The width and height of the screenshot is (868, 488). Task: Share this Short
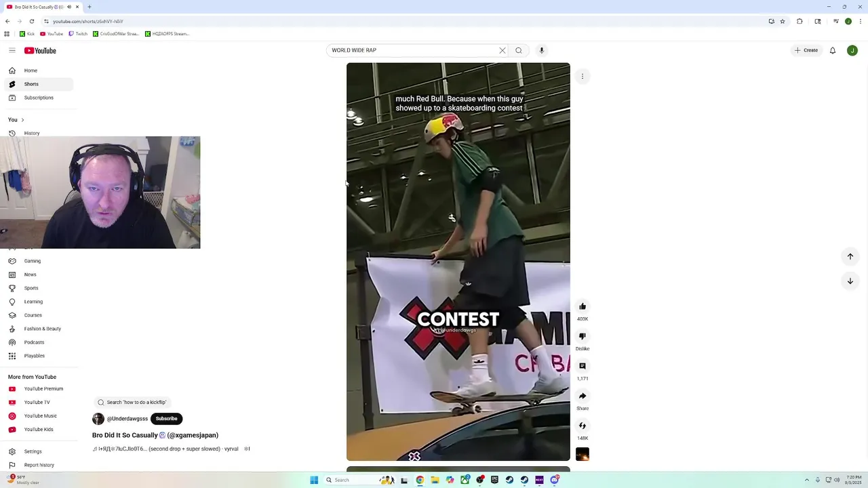pyautogui.click(x=583, y=396)
